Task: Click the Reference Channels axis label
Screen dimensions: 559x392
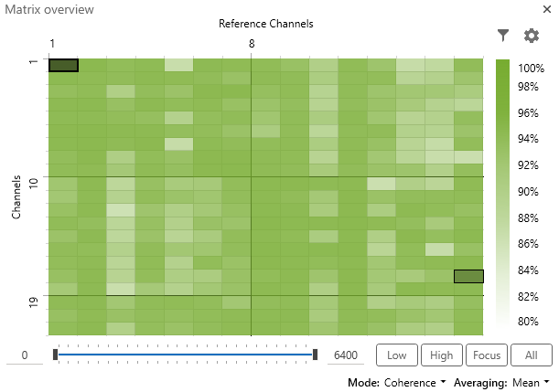Action: pyautogui.click(x=266, y=24)
